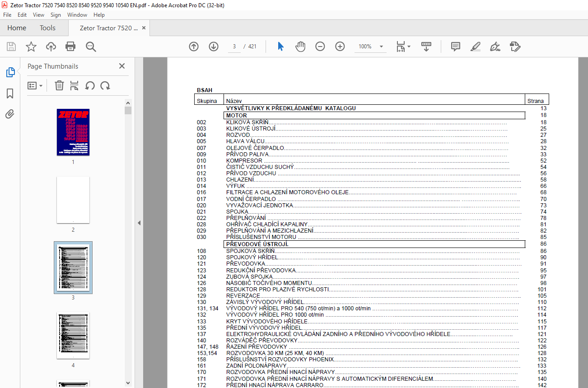Collapse the navigation pane with the arrow
The image size is (588, 388).
click(139, 223)
